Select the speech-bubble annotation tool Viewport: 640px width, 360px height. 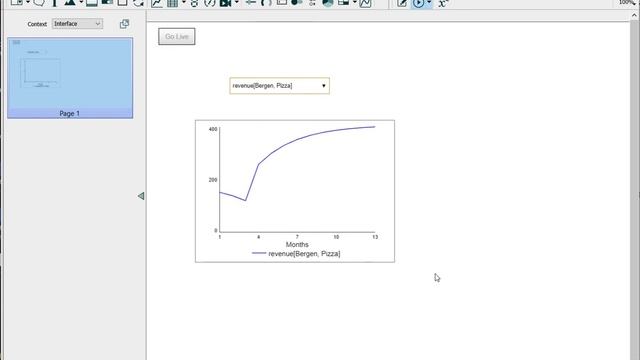(39, 3)
